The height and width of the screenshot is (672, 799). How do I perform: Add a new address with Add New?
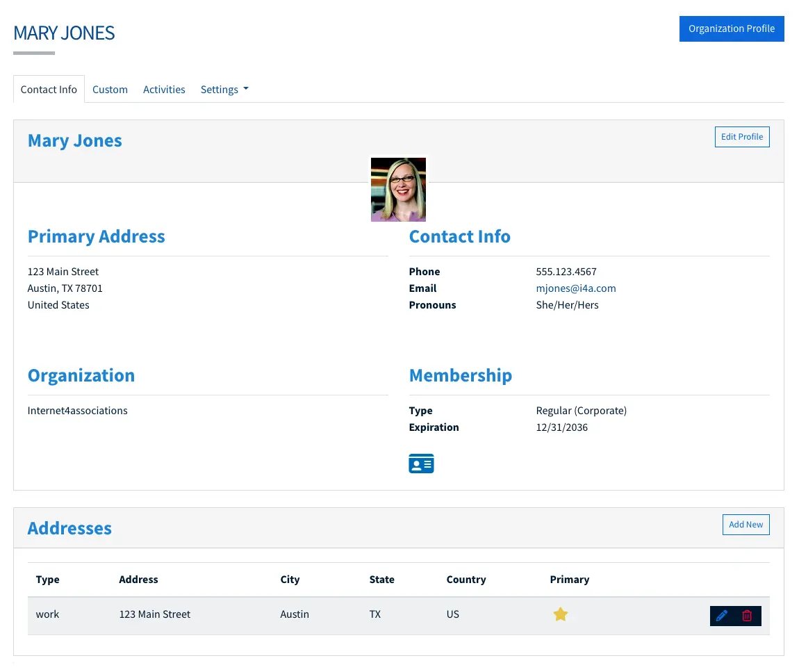click(x=746, y=525)
